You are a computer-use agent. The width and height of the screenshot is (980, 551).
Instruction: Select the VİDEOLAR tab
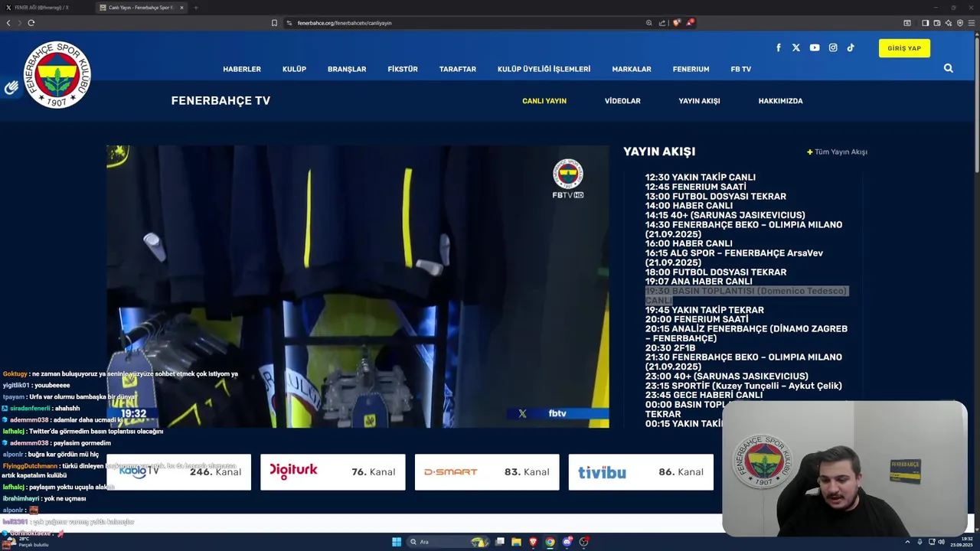coord(622,101)
